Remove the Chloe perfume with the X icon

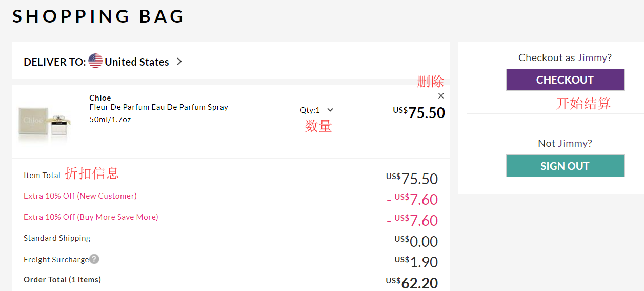(441, 96)
